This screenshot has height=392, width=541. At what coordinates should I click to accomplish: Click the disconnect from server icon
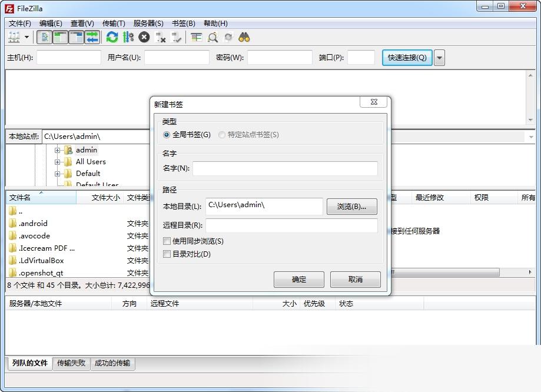(161, 37)
